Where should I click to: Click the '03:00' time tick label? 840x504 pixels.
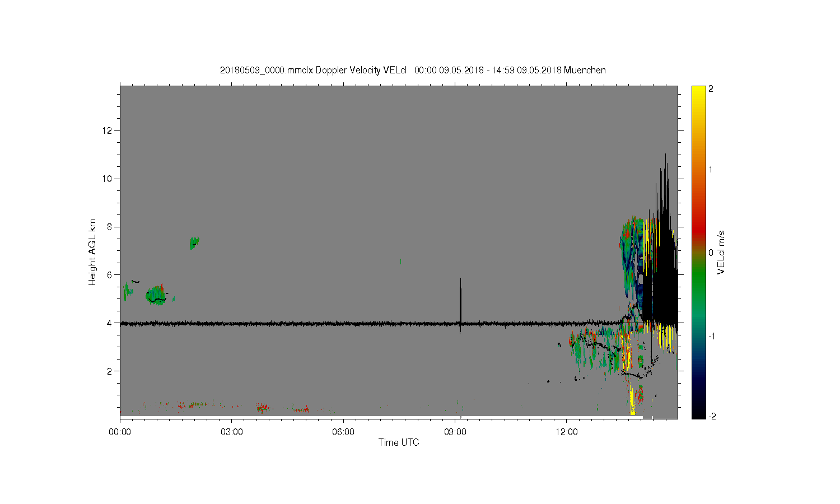[x=231, y=432]
